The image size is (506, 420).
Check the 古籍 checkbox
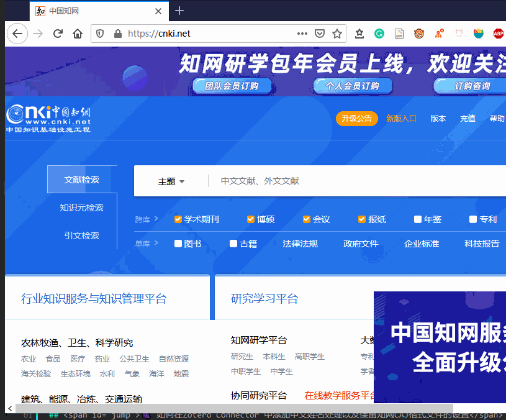[233, 244]
